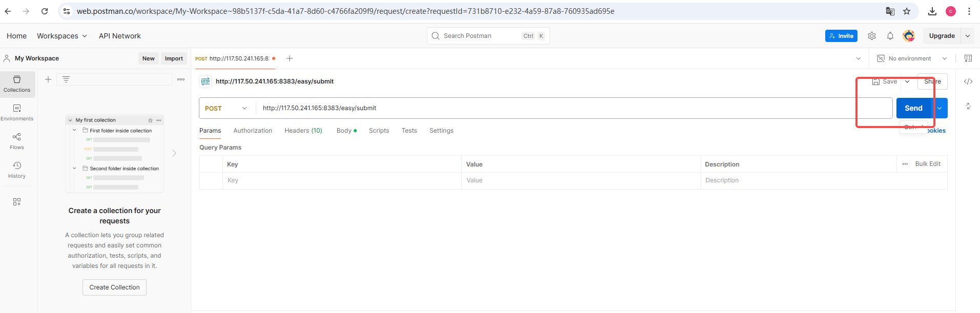Open the Environments sidebar panel

pos(17,113)
